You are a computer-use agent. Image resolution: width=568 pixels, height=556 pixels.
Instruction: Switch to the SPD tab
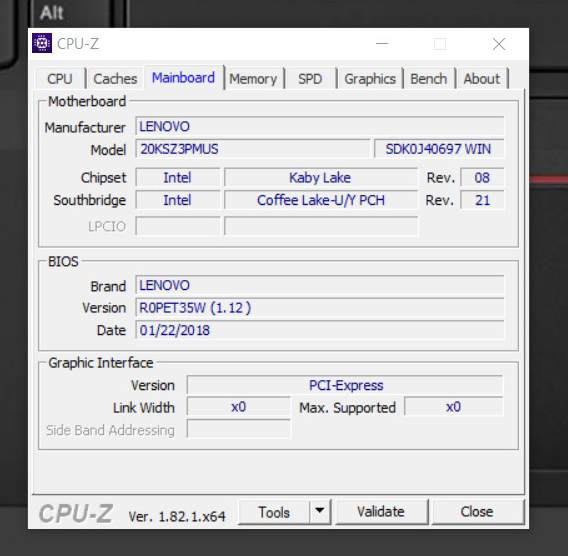310,79
